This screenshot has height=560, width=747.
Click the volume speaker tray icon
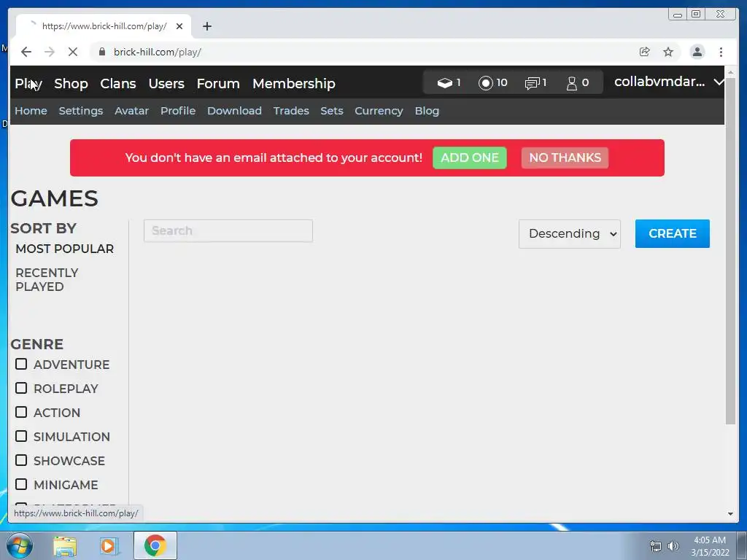point(673,546)
